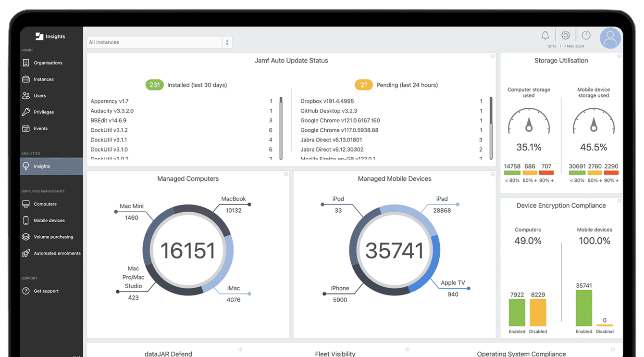The image size is (644, 357).
Task: Click the orange 21 pending badge
Action: [x=364, y=85]
